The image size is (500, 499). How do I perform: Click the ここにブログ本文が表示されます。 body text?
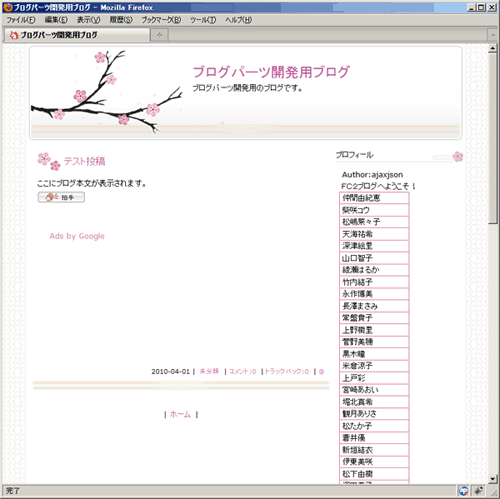92,183
